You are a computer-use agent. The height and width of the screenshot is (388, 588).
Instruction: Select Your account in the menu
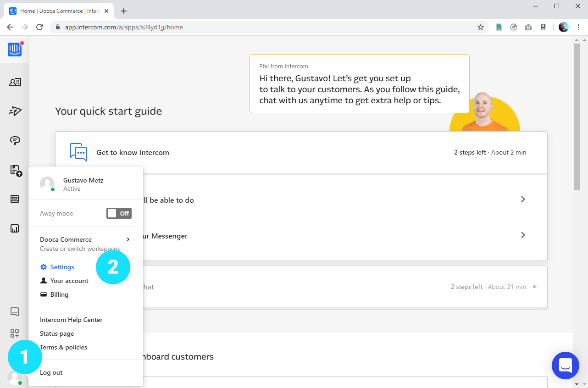point(69,281)
